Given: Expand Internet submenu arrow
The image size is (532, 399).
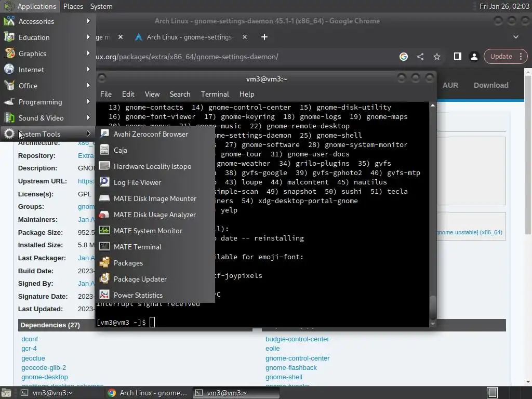Looking at the screenshot, I should tap(88, 69).
